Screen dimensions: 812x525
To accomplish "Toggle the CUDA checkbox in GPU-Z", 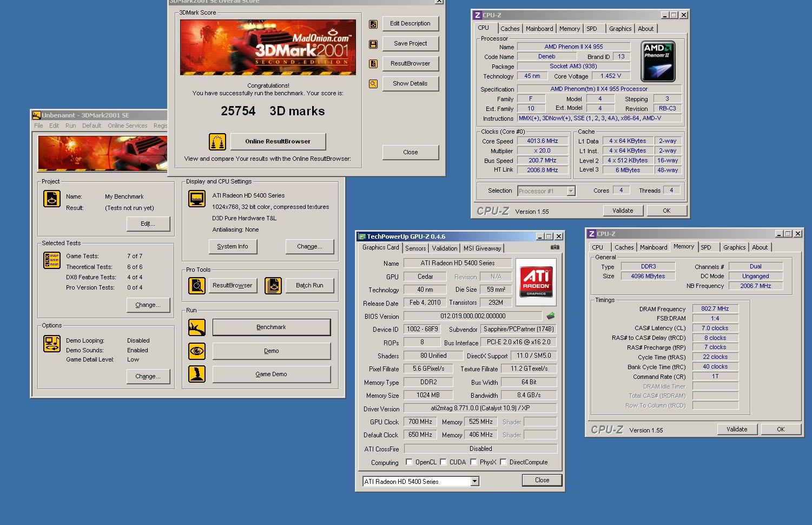I will click(x=443, y=462).
